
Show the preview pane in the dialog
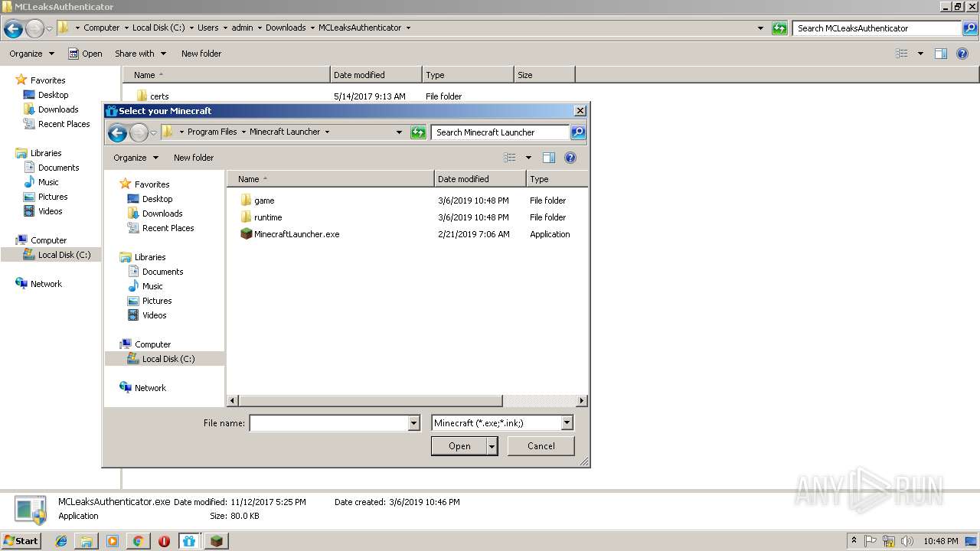coord(549,158)
